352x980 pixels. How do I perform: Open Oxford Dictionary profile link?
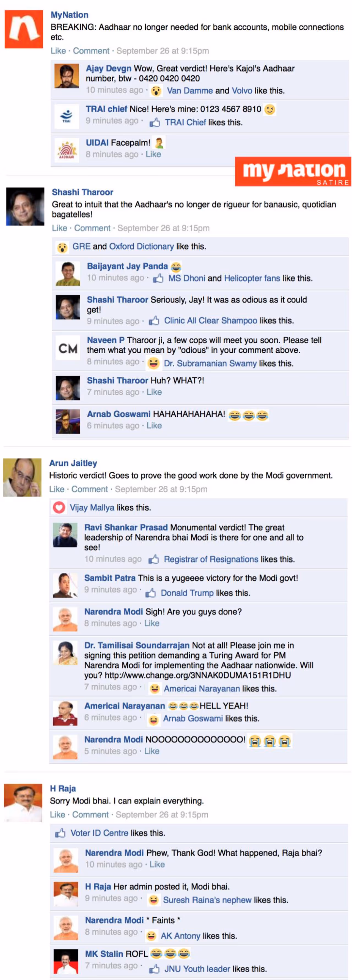(x=142, y=246)
